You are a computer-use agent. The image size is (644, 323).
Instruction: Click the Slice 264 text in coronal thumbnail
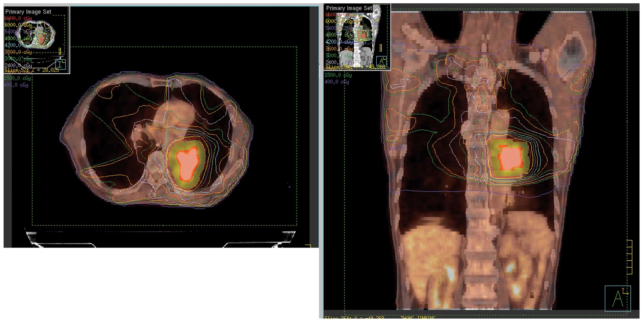[355, 67]
